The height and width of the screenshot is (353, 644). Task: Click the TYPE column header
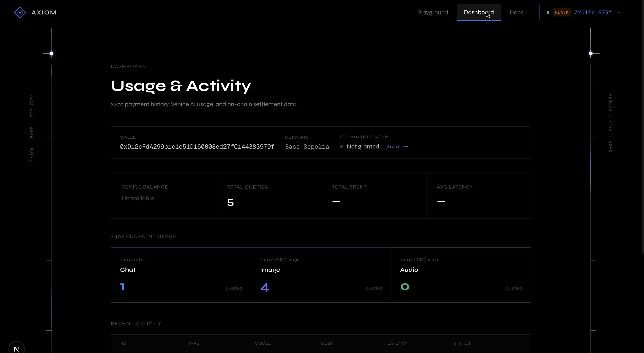coord(193,343)
